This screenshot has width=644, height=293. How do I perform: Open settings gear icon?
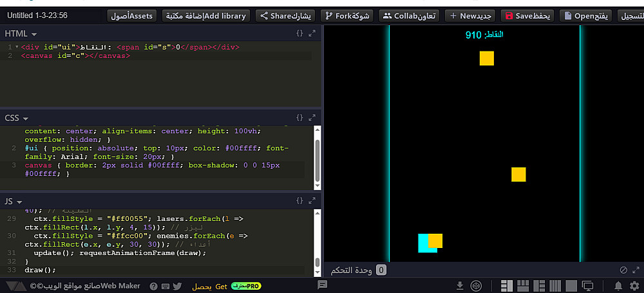[x=634, y=286]
